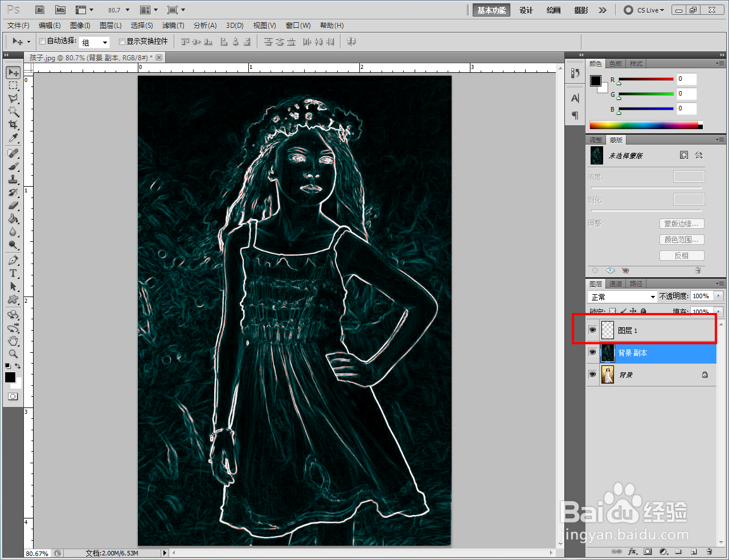This screenshot has width=729, height=560.
Task: Open the blend mode 正常 dropdown
Action: pyautogui.click(x=622, y=297)
